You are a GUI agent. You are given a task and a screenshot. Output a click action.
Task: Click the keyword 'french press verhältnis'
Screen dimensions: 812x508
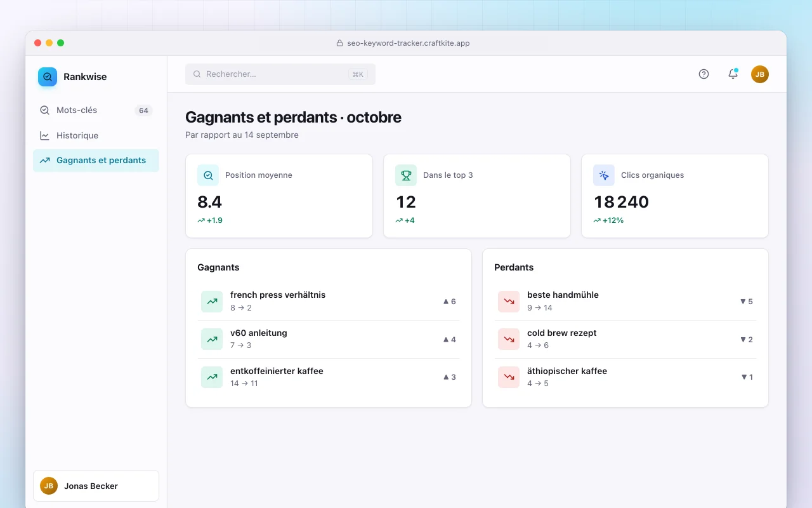click(278, 295)
